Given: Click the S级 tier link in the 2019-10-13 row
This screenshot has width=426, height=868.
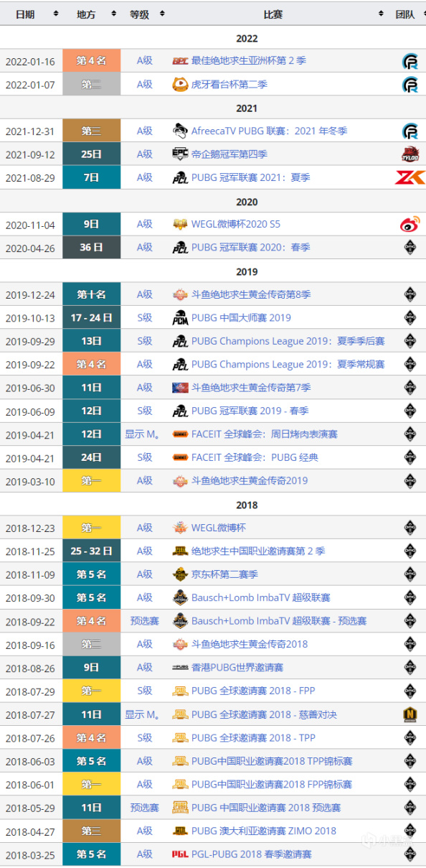Looking at the screenshot, I should (145, 317).
